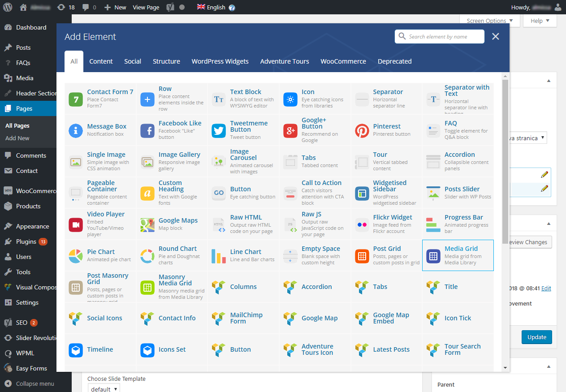The width and height of the screenshot is (566, 392).
Task: Open the Screen Options dropdown
Action: coord(489,21)
